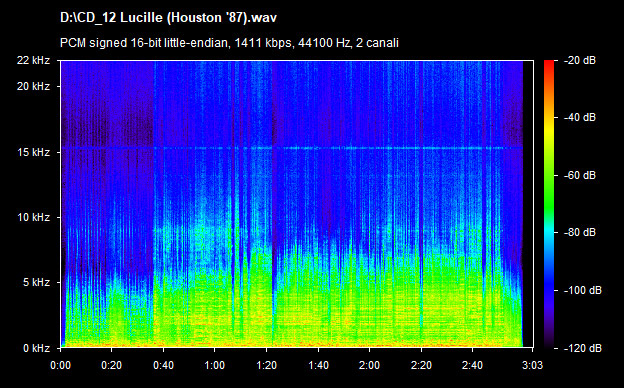Click the 0:20 time axis marker
This screenshot has width=624, height=388.
[x=111, y=365]
